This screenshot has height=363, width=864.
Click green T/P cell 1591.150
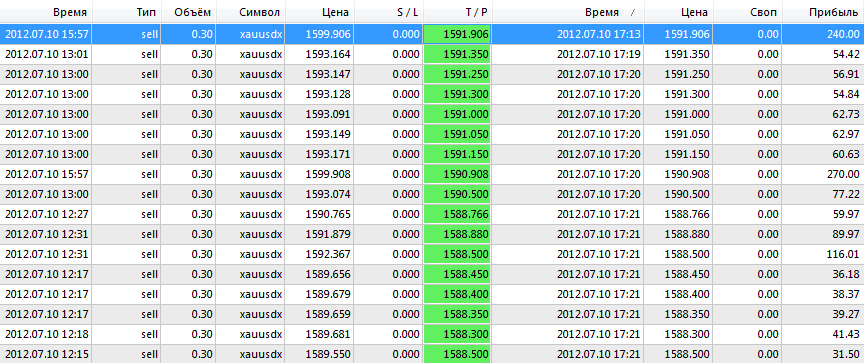pyautogui.click(x=457, y=154)
